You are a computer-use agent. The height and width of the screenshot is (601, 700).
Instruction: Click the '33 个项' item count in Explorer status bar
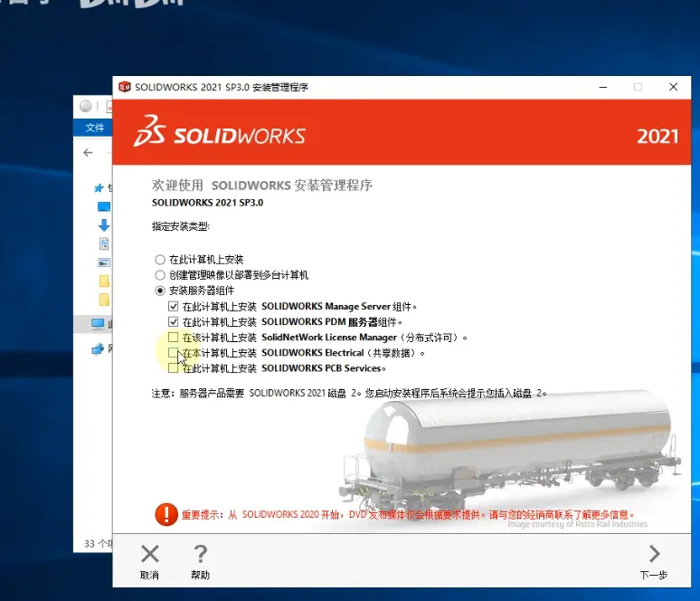click(x=98, y=543)
